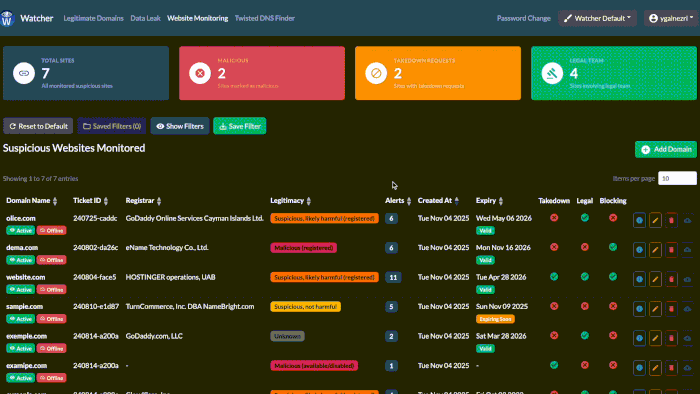Open Twisted DNS Finder page
The image size is (700, 394).
tap(265, 18)
